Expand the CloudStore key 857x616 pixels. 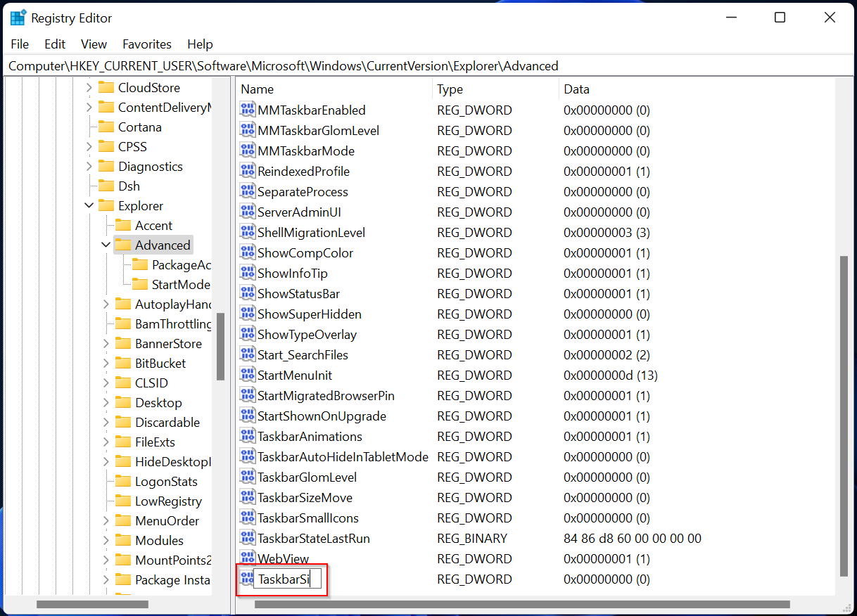89,87
